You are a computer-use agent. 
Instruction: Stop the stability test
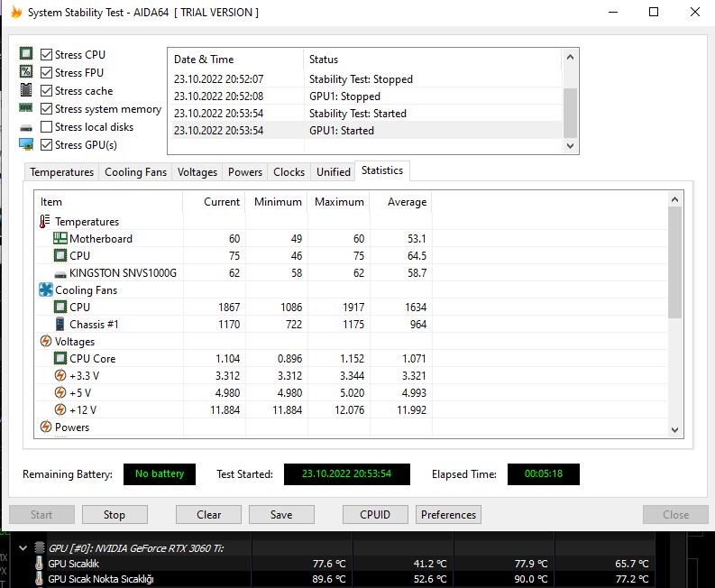click(x=115, y=515)
